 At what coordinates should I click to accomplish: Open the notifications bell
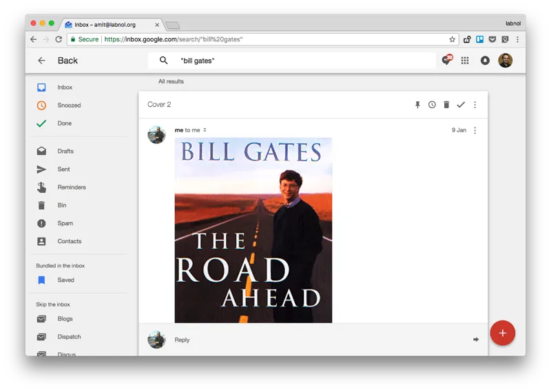pos(485,61)
